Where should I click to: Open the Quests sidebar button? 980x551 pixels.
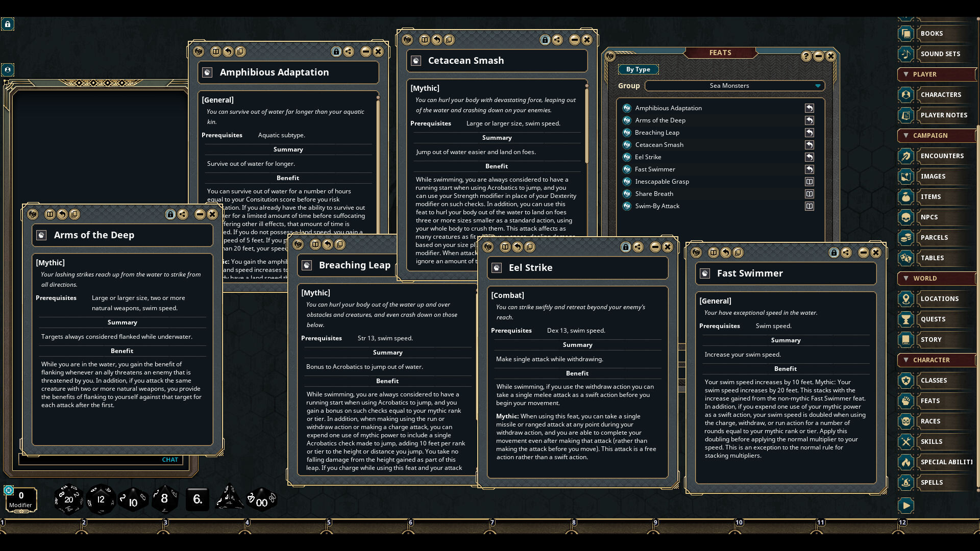[933, 319]
